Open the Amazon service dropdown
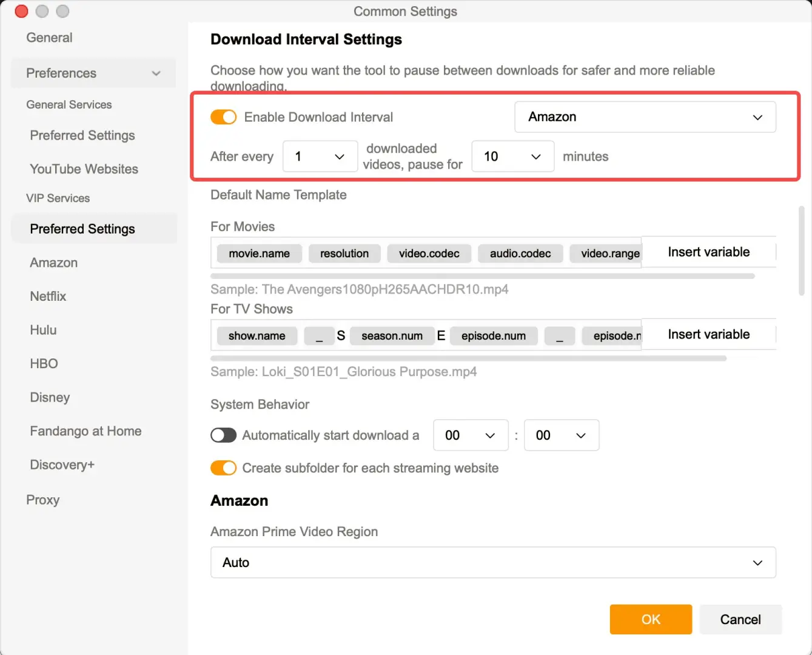Screen dimensions: 812x655 645,117
